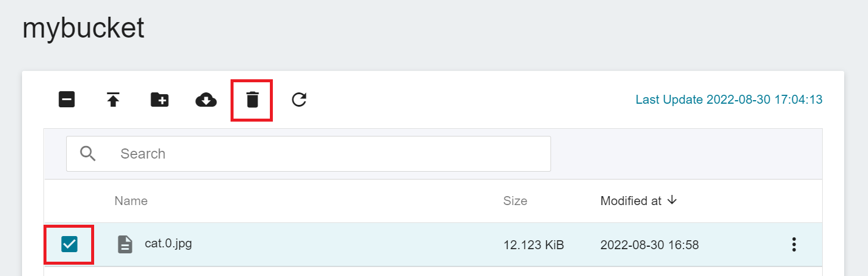
Task: Sort by Modified at column header
Action: pos(631,201)
